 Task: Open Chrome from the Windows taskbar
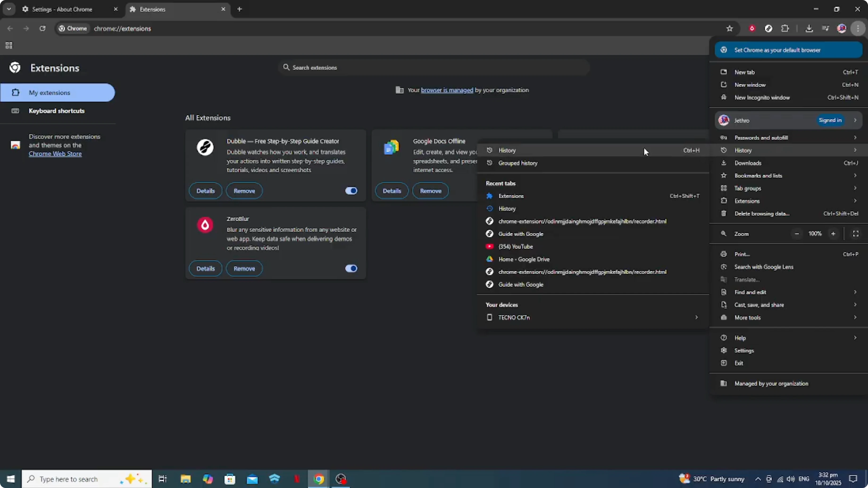[x=318, y=479]
